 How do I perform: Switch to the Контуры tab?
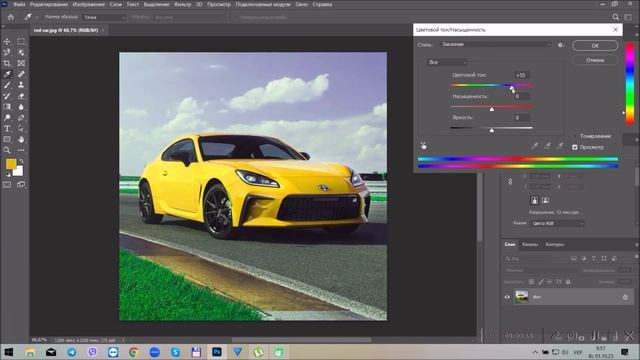[555, 244]
